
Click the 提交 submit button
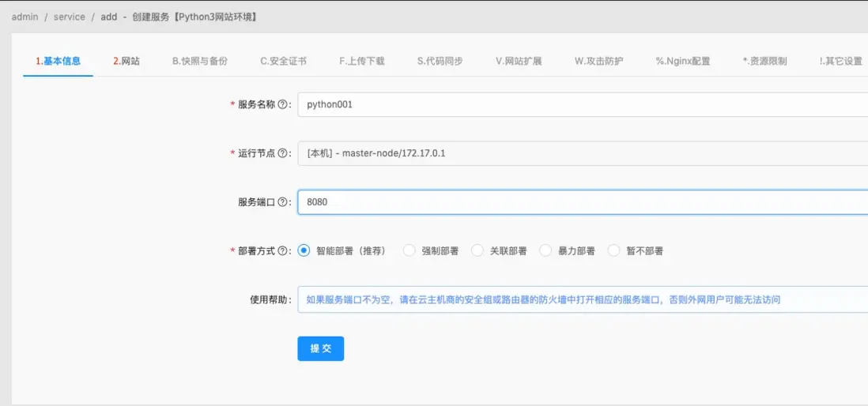[320, 348]
